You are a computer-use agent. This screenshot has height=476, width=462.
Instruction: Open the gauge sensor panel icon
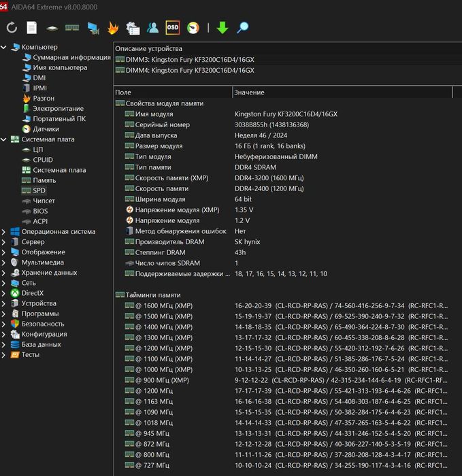193,28
